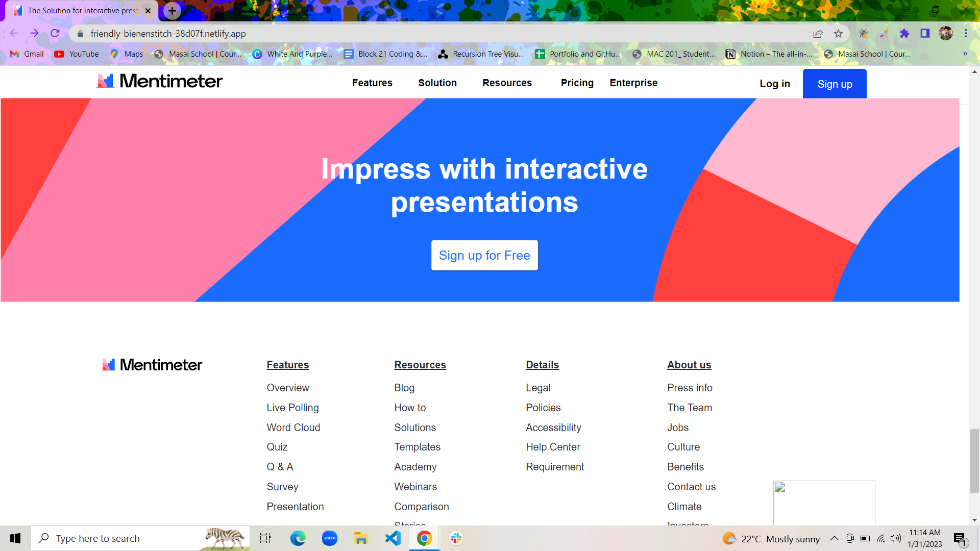
Task: Click the blue Sign up button
Action: pos(835,84)
